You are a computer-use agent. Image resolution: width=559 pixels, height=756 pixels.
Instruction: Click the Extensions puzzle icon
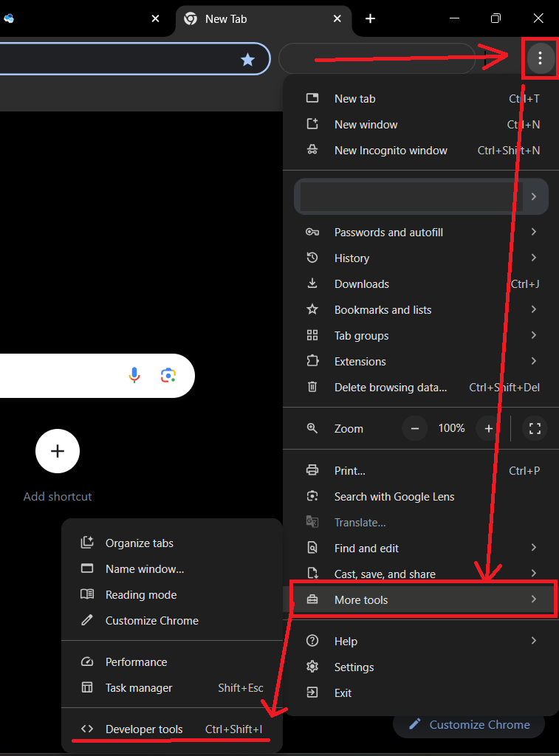point(312,360)
